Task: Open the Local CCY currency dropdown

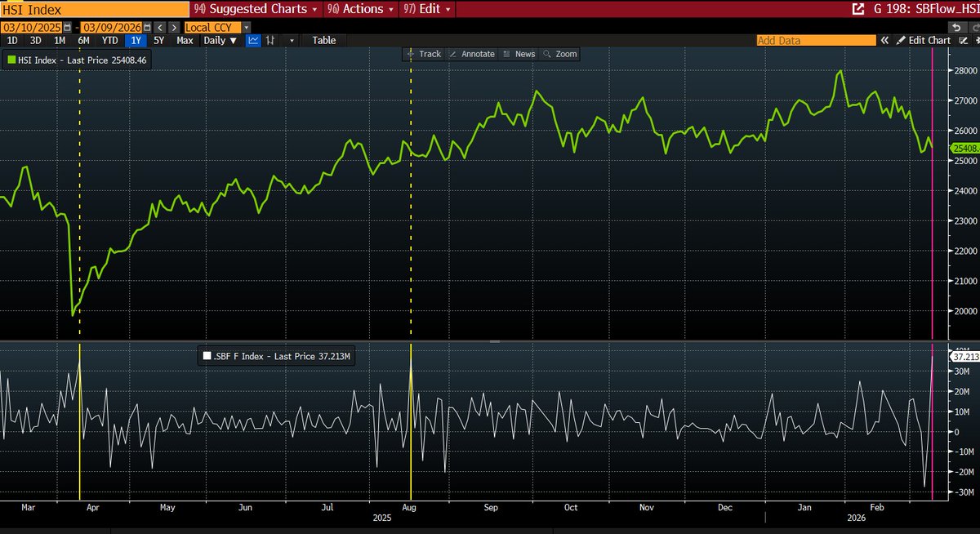Action: 247,28
